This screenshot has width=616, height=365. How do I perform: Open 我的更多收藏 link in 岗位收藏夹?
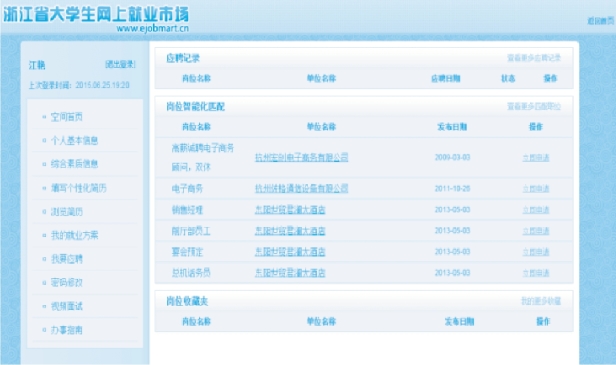[541, 301]
